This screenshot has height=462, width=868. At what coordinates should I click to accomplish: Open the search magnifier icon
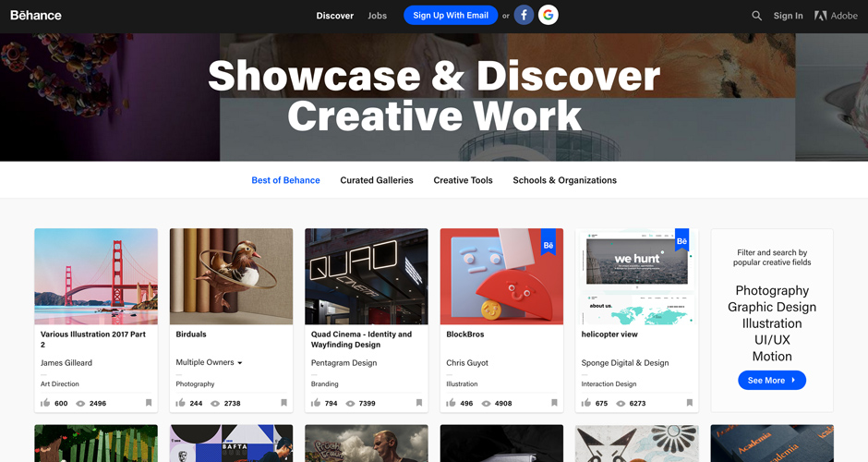(757, 16)
